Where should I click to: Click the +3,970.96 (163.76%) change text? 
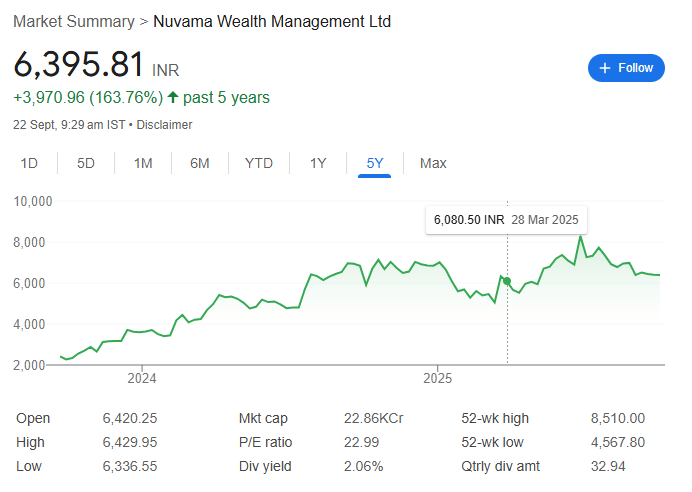pos(88,97)
